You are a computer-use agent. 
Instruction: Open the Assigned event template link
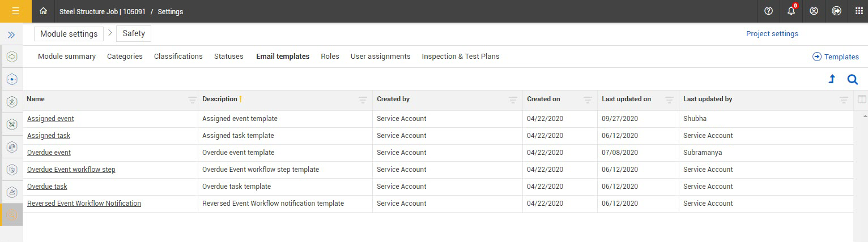pos(50,119)
